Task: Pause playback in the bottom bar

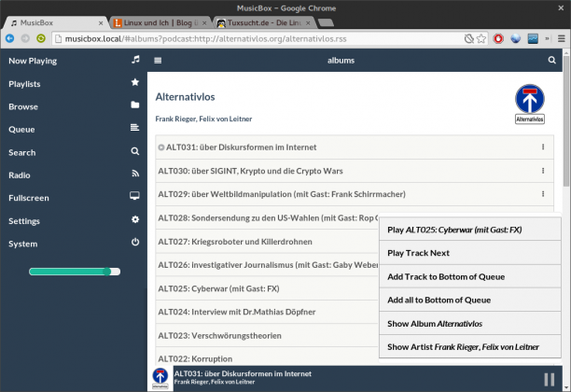Action: point(548,379)
